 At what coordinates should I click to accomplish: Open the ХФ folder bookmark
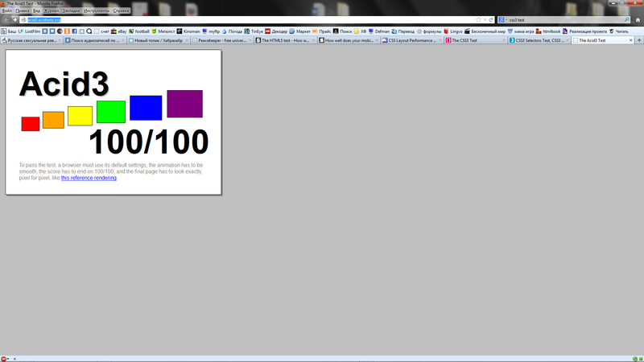pyautogui.click(x=360, y=31)
